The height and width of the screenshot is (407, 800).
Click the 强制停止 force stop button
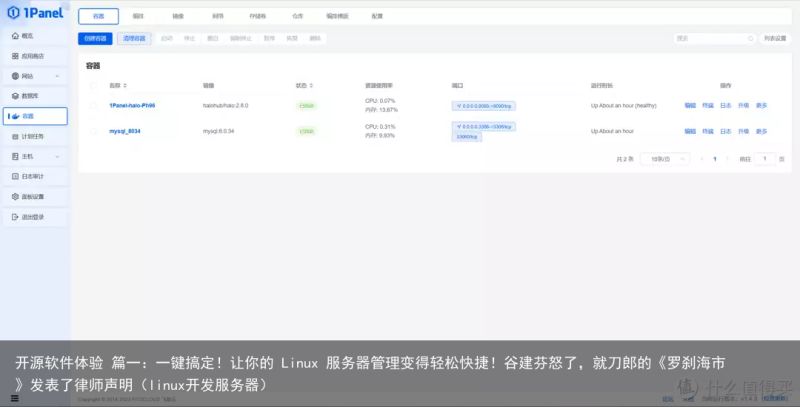click(x=241, y=38)
